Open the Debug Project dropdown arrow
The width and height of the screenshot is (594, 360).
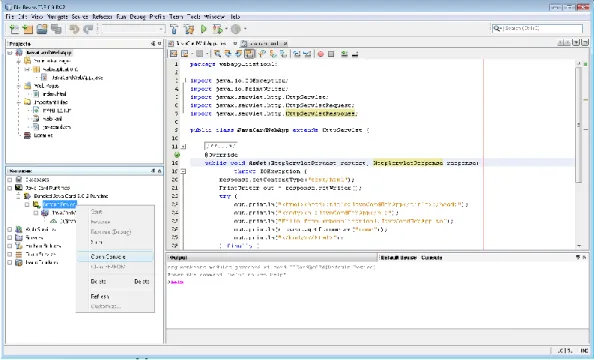coord(227,29)
